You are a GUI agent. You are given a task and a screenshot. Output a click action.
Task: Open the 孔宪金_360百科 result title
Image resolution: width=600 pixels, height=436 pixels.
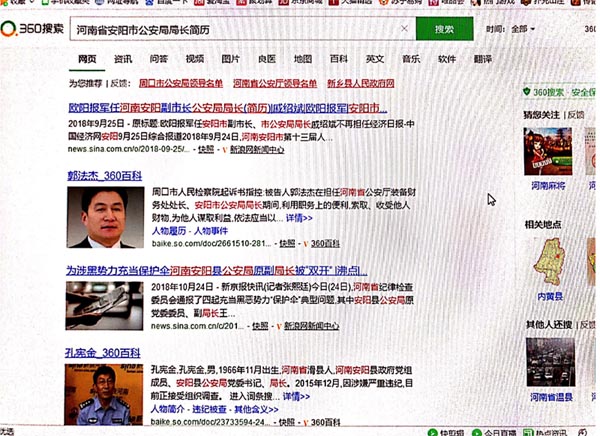[x=103, y=352]
